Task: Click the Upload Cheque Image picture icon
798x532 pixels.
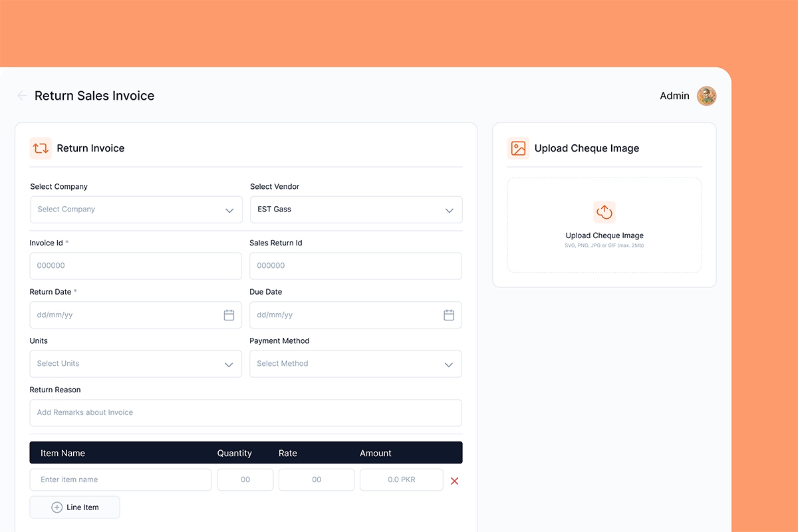Action: (519, 148)
